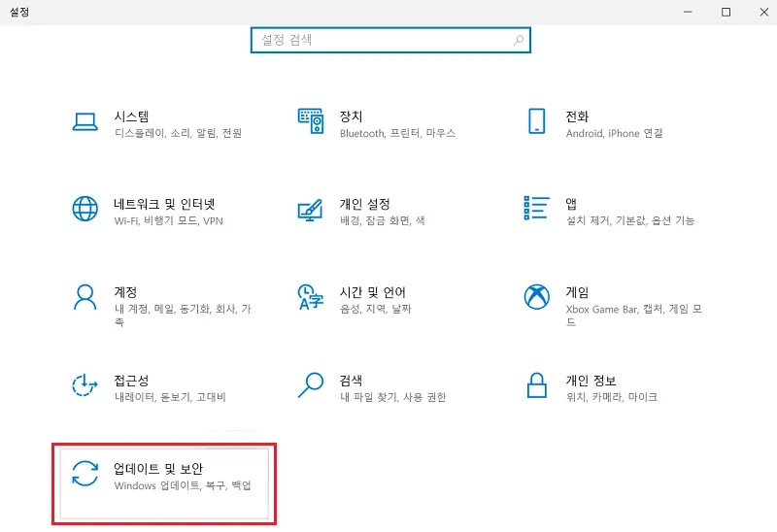Open the 개인 설정 title
This screenshot has width=777, height=532.
click(365, 204)
